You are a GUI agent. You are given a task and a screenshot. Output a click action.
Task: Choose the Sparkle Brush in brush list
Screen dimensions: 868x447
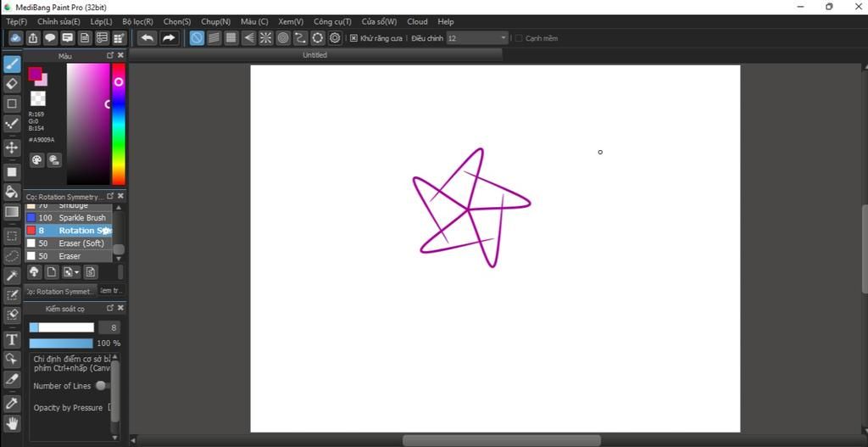69,218
